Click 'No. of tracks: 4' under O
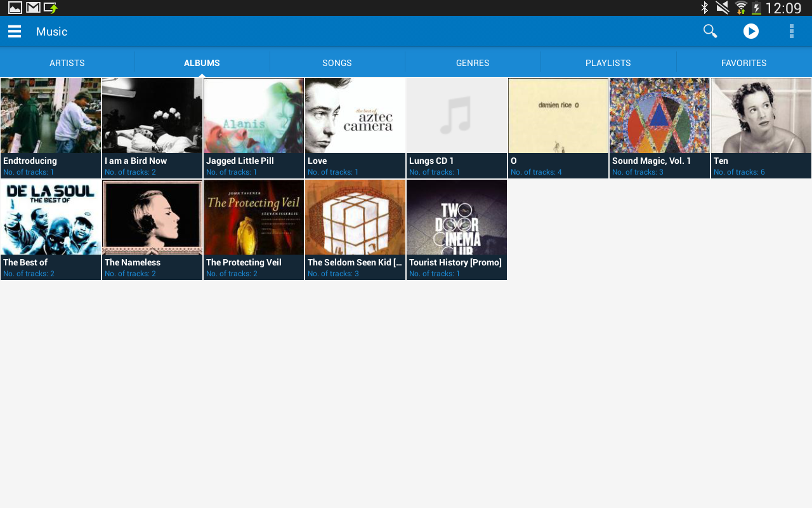Image resolution: width=812 pixels, height=508 pixels. (x=536, y=172)
